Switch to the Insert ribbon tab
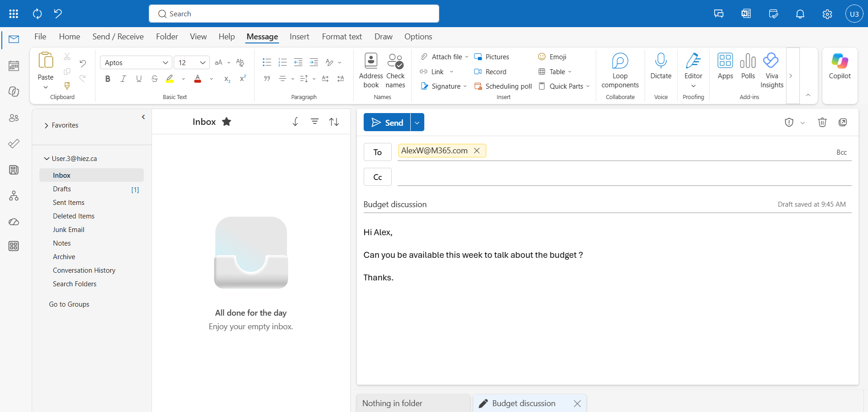 click(x=299, y=37)
